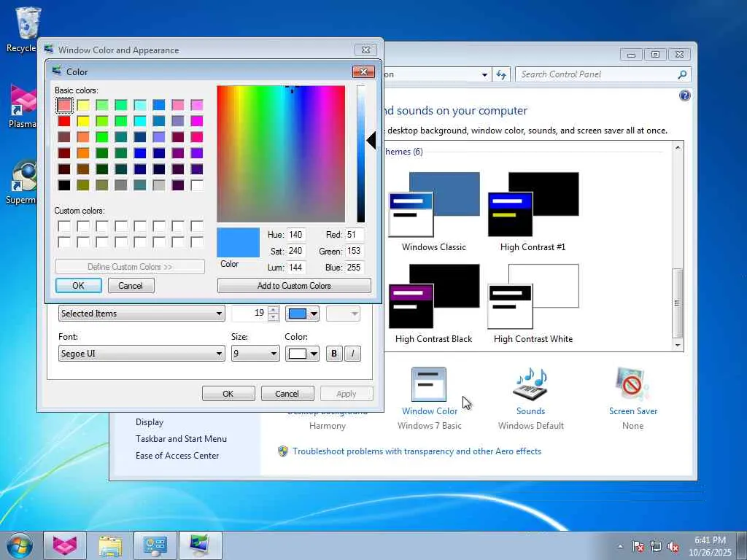
Task: Select the pure red basic color swatch
Action: 64,121
